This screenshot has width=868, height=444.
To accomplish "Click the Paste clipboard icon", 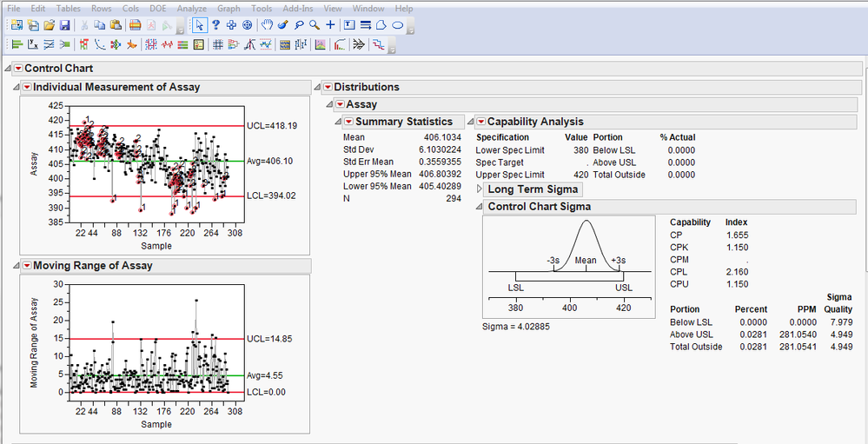I will click(x=116, y=25).
